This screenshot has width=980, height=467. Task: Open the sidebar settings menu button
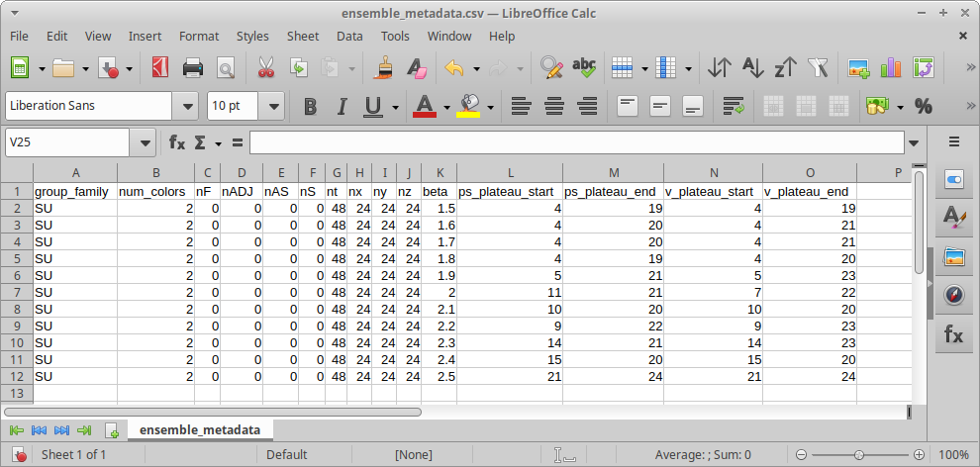pyautogui.click(x=953, y=142)
